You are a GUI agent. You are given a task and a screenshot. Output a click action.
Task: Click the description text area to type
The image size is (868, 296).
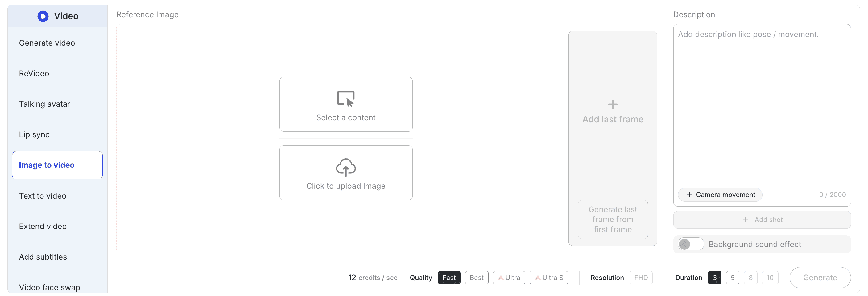coord(762,101)
